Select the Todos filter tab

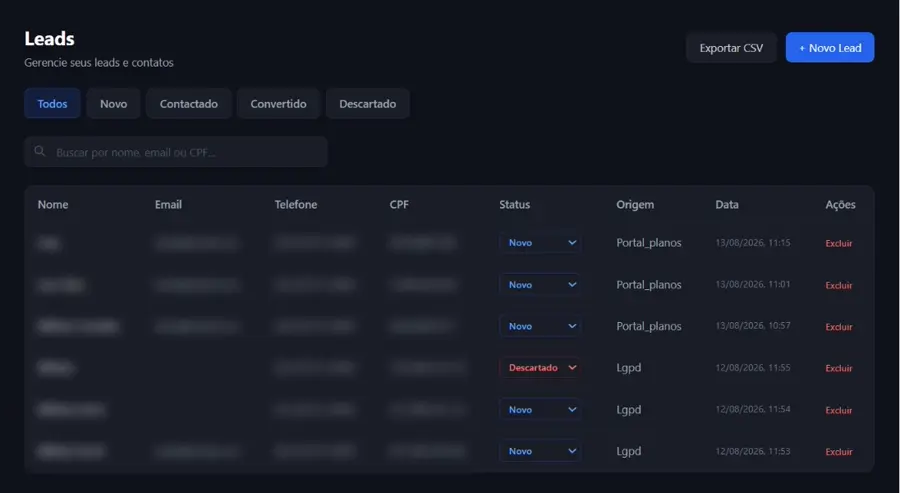pos(52,104)
